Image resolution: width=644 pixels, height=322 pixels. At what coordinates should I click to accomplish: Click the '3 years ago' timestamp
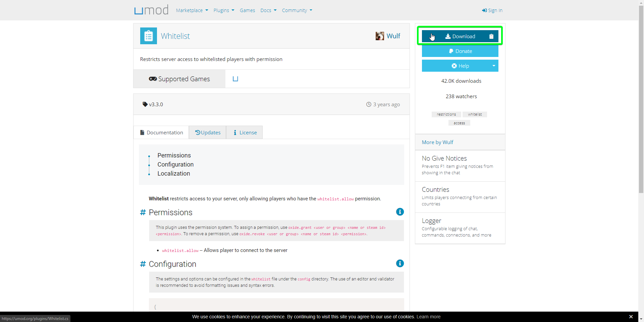[x=383, y=104]
